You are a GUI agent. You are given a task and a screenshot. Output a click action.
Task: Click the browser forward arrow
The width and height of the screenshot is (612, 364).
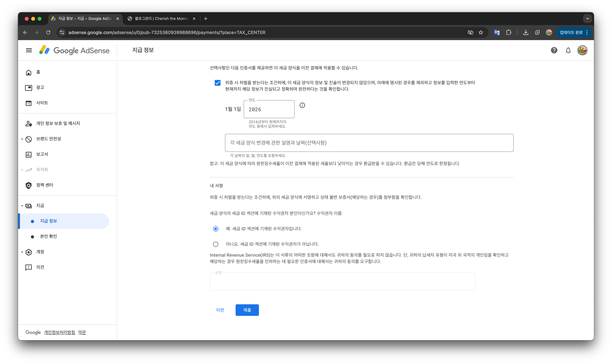pyautogui.click(x=37, y=32)
